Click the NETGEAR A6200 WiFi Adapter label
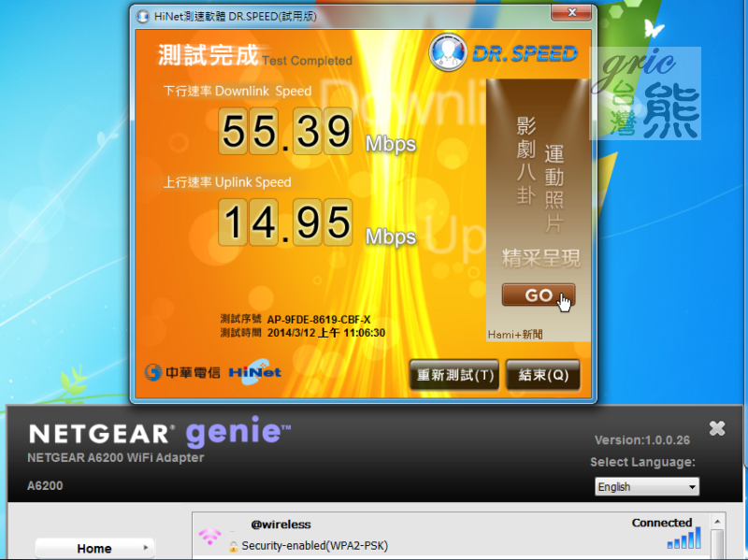748x560 pixels. click(x=116, y=457)
